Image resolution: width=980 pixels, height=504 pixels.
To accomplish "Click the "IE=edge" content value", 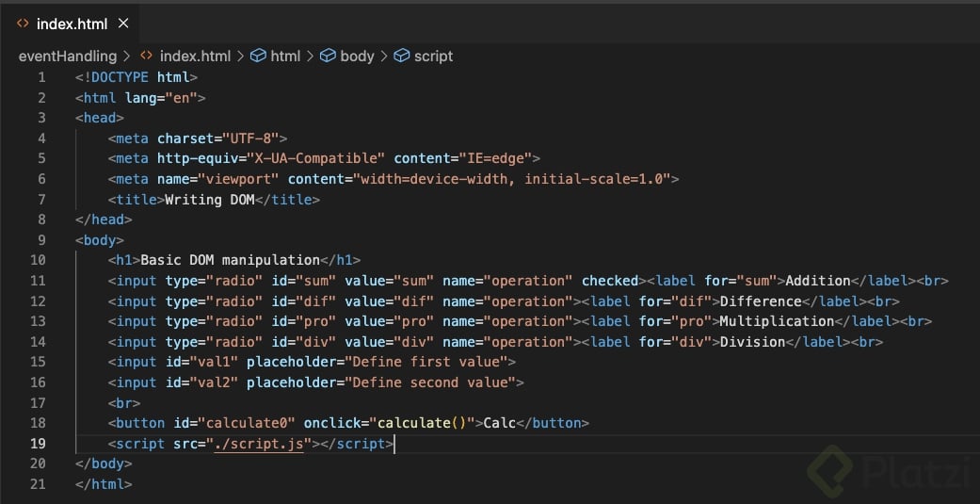I will (495, 159).
